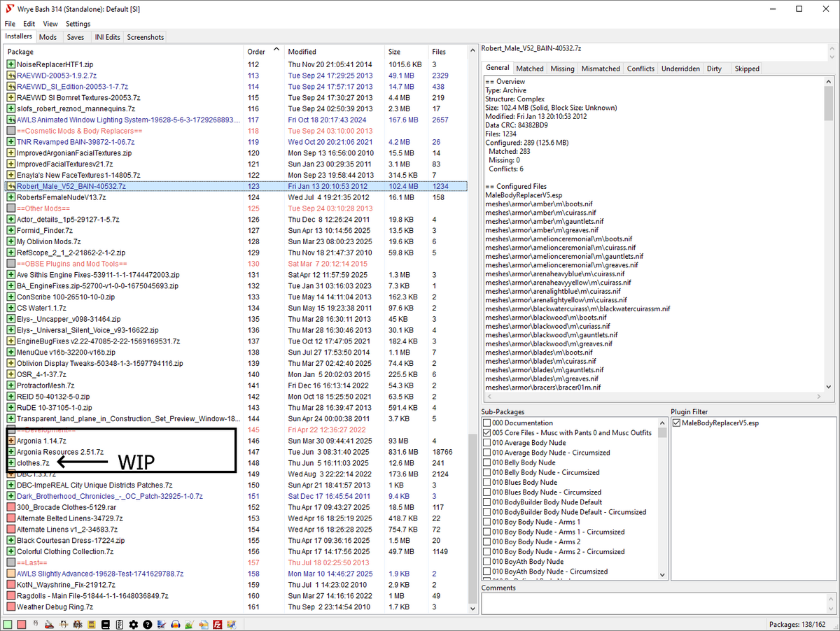The image size is (840, 631).
Task: Click the red square status bar icon
Action: (x=22, y=625)
